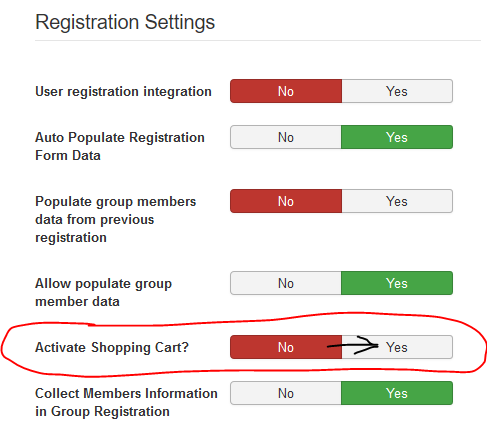Select No for Activate Shopping Cart
487x438 pixels.
coord(286,347)
